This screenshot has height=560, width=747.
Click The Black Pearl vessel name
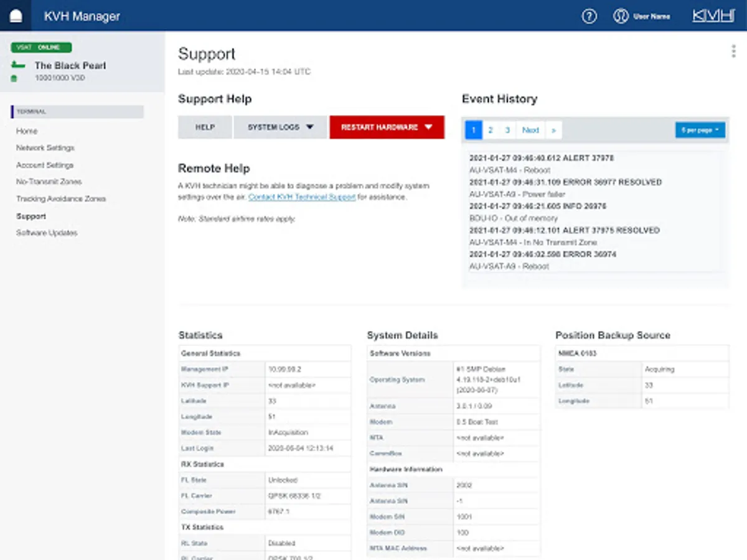coord(70,65)
